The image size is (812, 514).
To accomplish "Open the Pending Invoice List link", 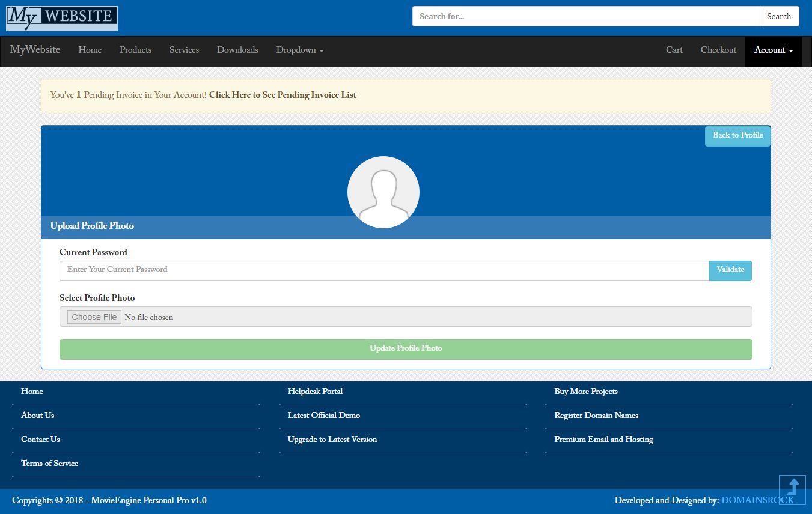I will (282, 95).
